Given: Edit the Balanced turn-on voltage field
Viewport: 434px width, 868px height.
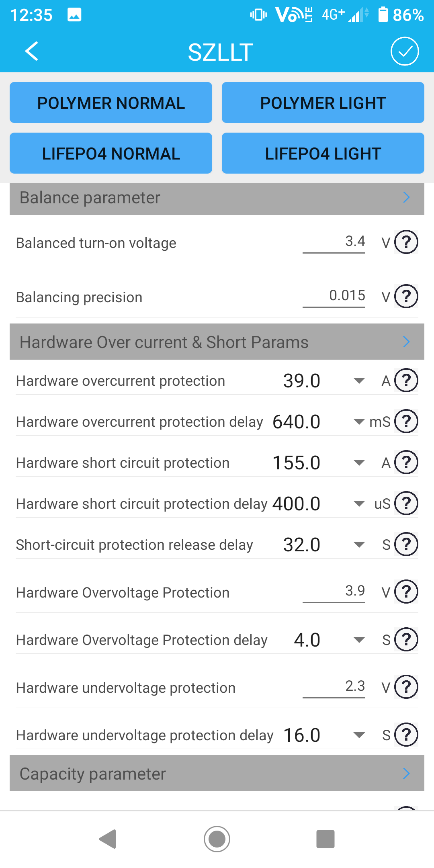Looking at the screenshot, I should (x=334, y=242).
